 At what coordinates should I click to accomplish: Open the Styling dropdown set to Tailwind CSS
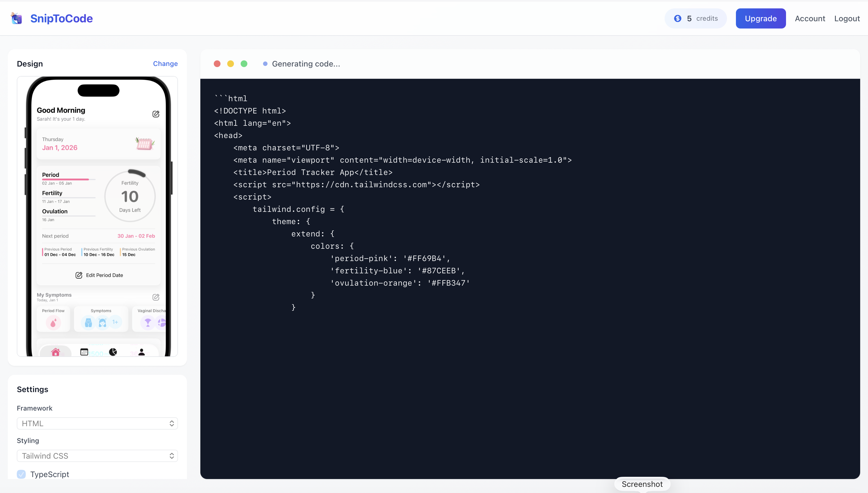click(97, 456)
